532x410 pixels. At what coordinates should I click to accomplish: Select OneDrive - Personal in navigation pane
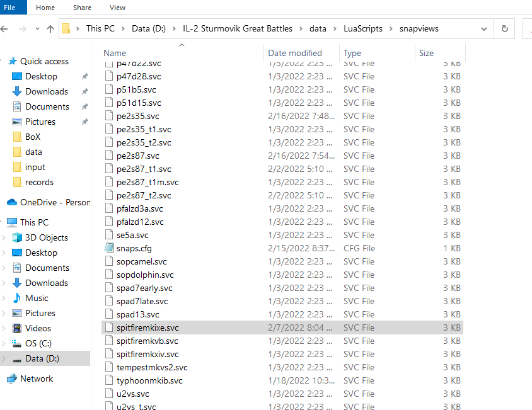(x=55, y=202)
